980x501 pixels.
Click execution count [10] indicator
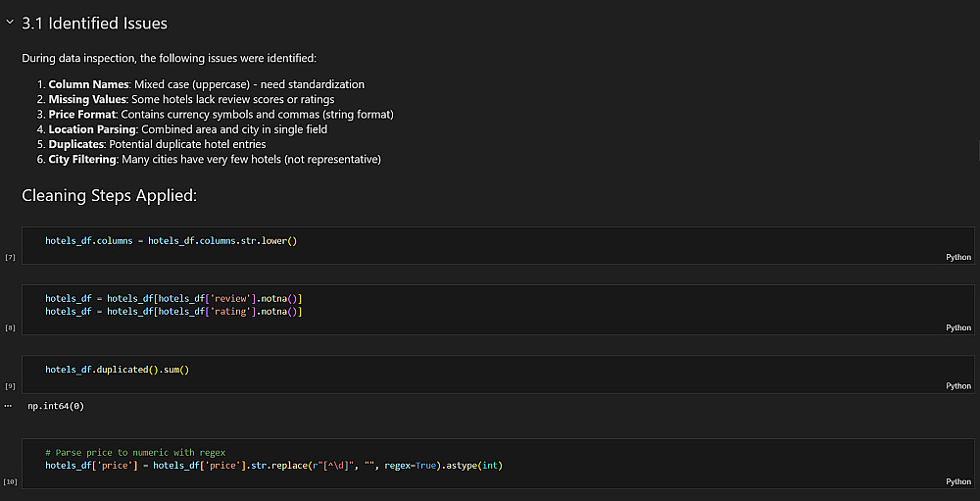coord(10,482)
